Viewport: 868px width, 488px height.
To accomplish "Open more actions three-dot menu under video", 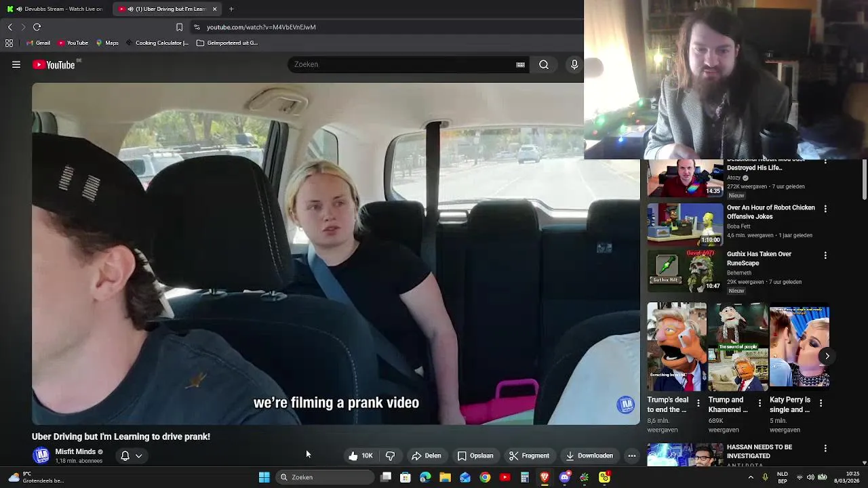I will [x=632, y=455].
